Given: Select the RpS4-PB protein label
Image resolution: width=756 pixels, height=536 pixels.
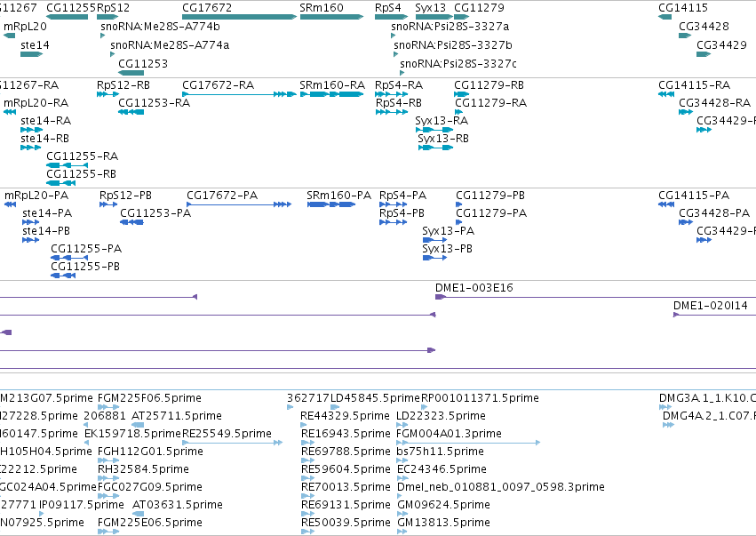Looking at the screenshot, I should [402, 213].
